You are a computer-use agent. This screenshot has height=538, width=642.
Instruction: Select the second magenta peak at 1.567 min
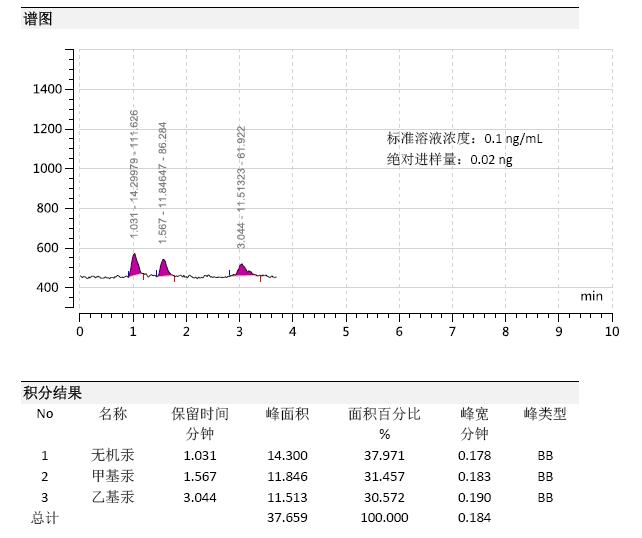pyautogui.click(x=163, y=268)
